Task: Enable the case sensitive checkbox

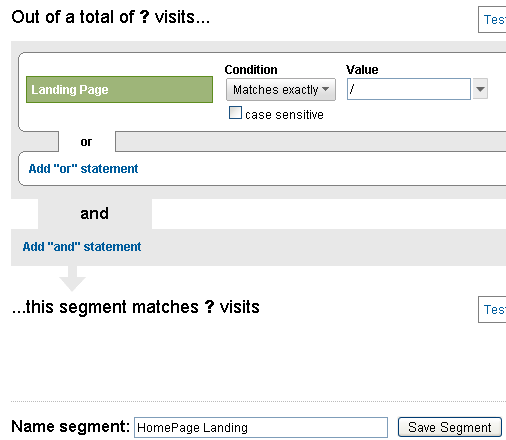Action: pyautogui.click(x=235, y=113)
